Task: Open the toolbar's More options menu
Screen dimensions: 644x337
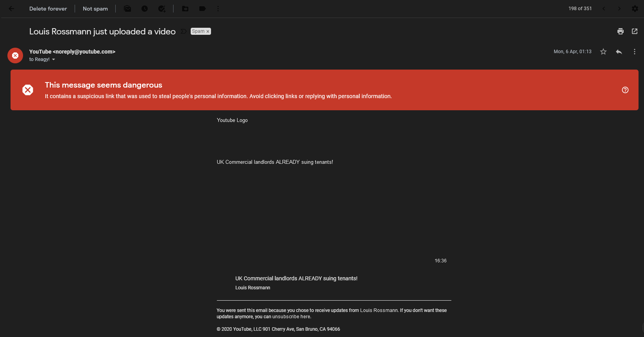Action: pyautogui.click(x=218, y=9)
